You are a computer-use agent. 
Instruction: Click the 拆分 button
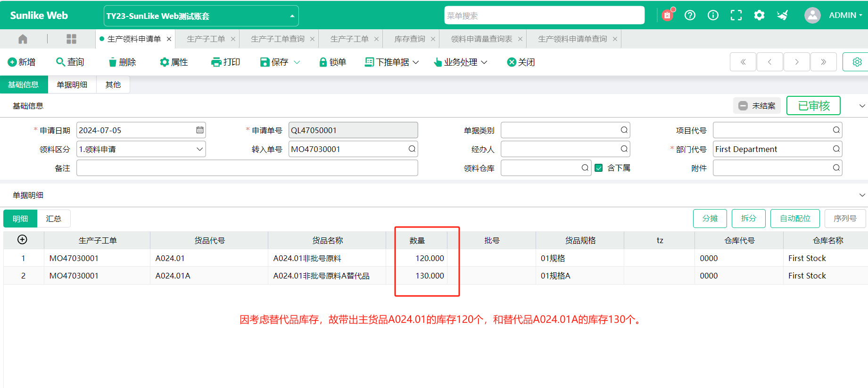(x=748, y=219)
